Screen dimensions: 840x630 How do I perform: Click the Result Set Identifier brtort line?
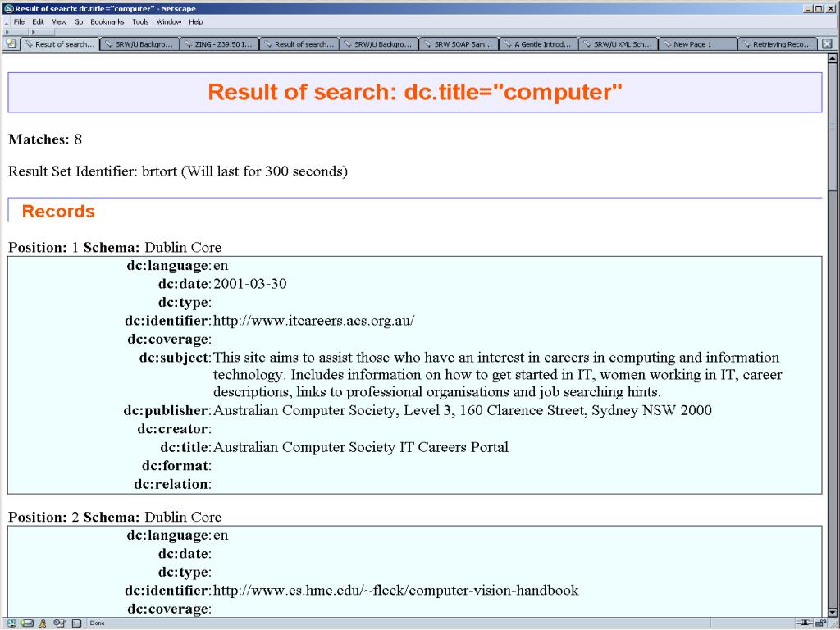pyautogui.click(x=178, y=171)
